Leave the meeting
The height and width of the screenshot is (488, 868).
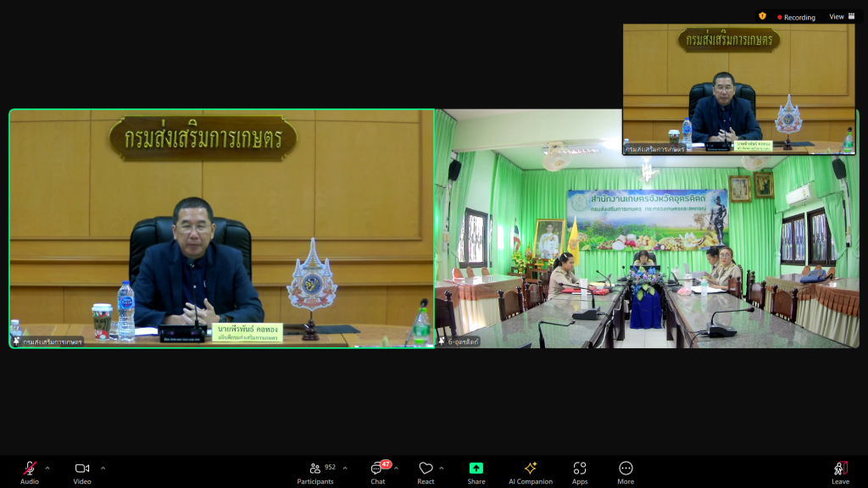[840, 473]
